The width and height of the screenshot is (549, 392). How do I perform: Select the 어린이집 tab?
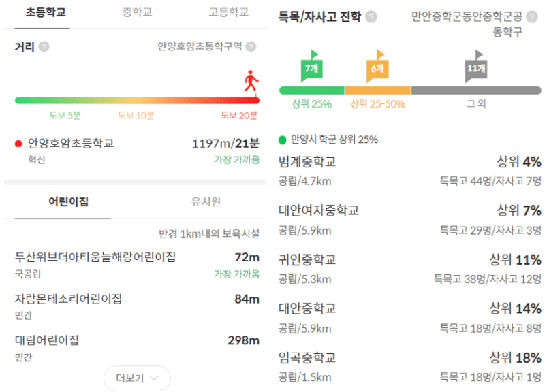coord(68,202)
